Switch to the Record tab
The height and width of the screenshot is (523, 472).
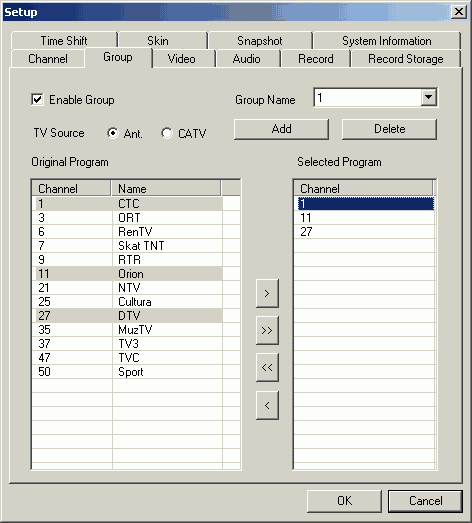point(316,59)
